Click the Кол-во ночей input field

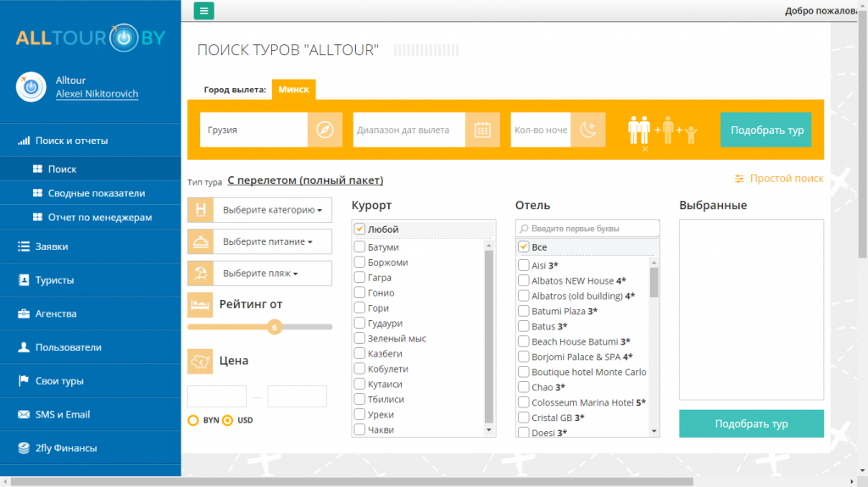[x=541, y=130]
